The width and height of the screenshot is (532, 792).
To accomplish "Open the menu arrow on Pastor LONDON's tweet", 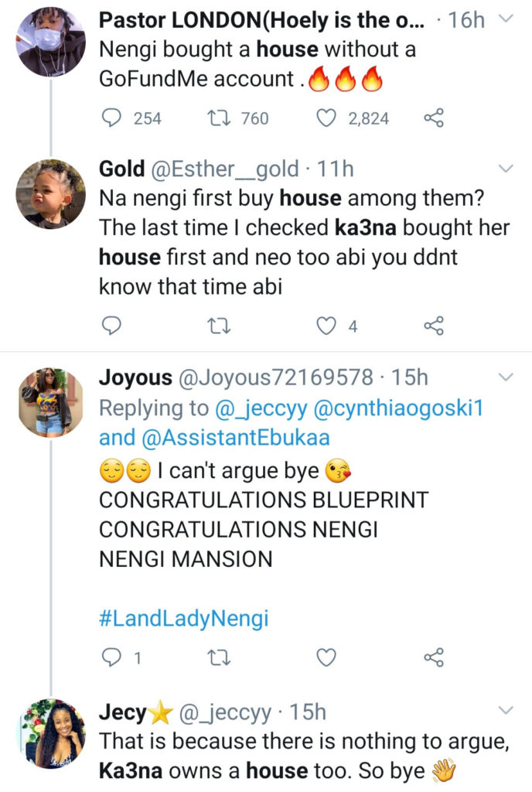I will coord(506,18).
